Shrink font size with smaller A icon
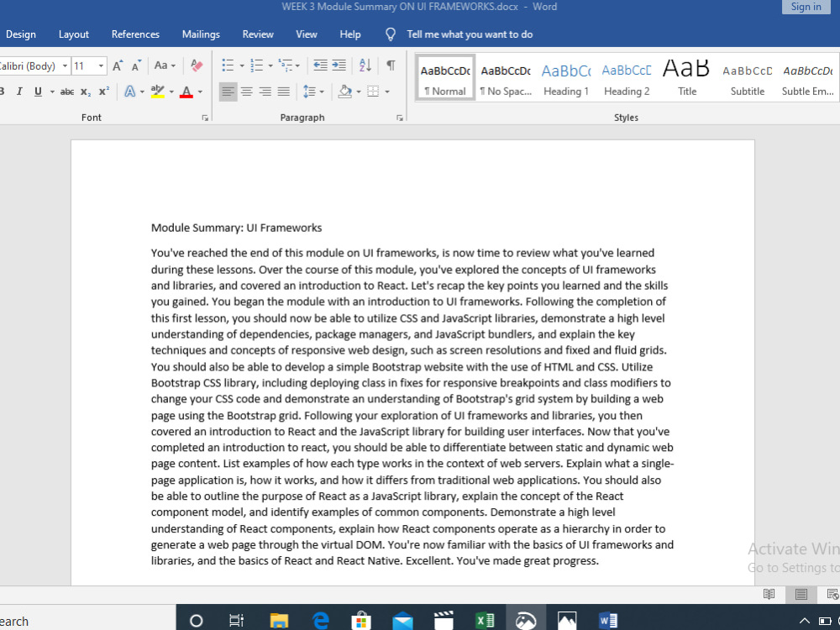Screen dimensions: 840x630 tap(137, 66)
